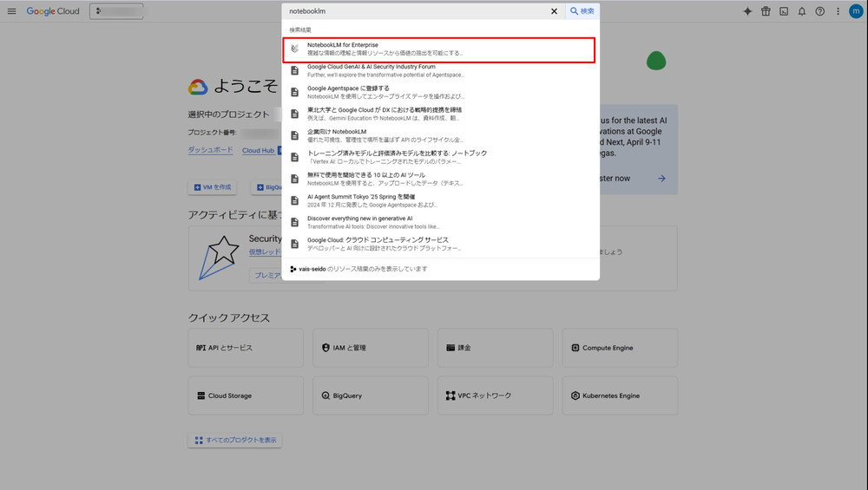Open BigQuery quick access card
This screenshot has height=490, width=868.
tap(371, 396)
